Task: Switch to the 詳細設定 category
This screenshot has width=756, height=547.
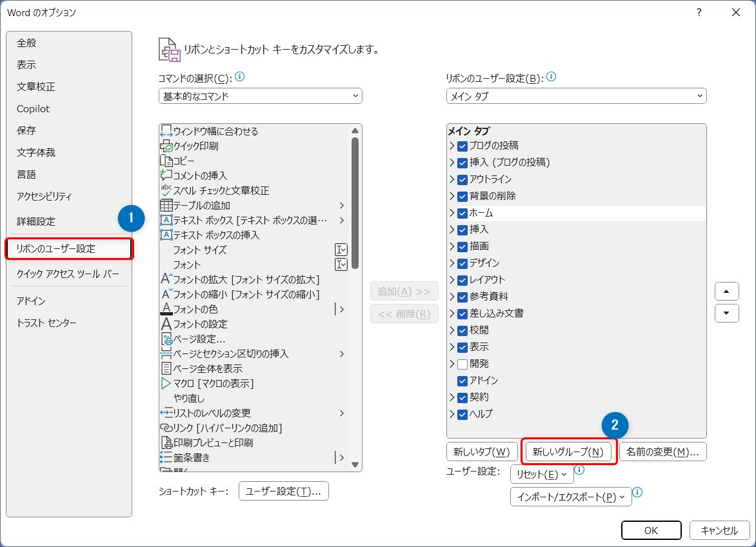Action: [36, 221]
